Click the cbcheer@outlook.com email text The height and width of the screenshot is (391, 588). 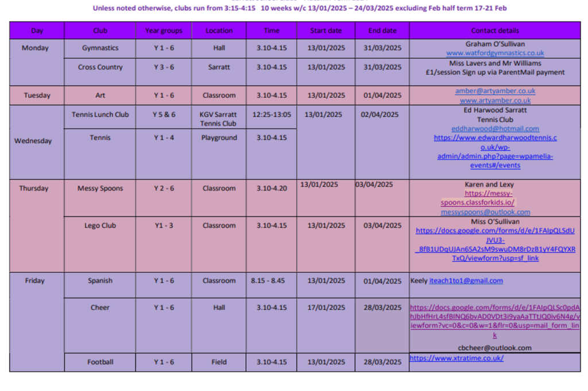pyautogui.click(x=494, y=347)
